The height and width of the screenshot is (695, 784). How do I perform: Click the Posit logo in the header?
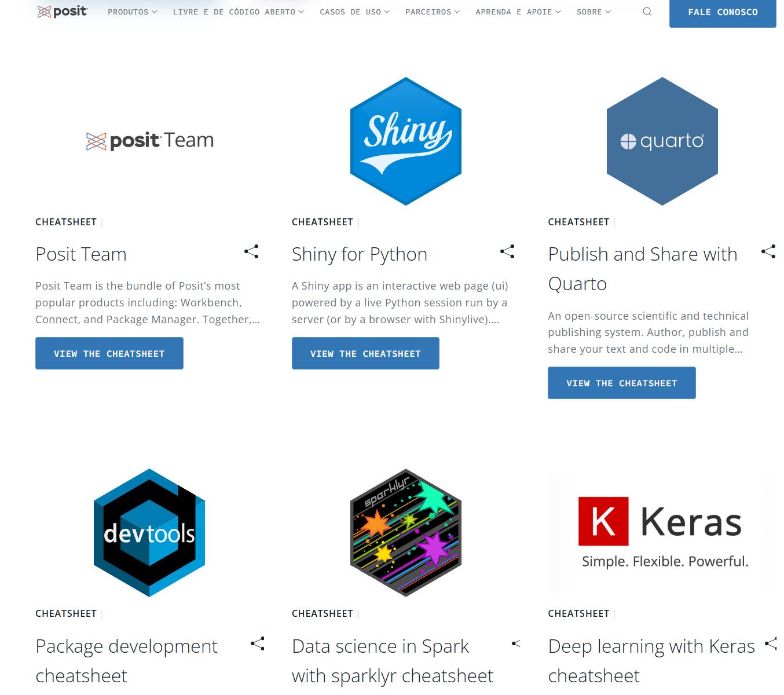tap(63, 12)
